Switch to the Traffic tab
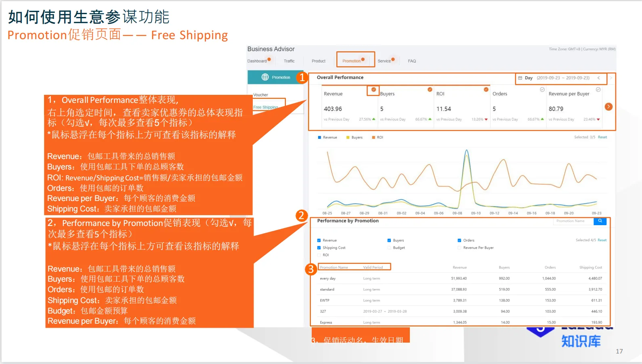 [x=289, y=61]
